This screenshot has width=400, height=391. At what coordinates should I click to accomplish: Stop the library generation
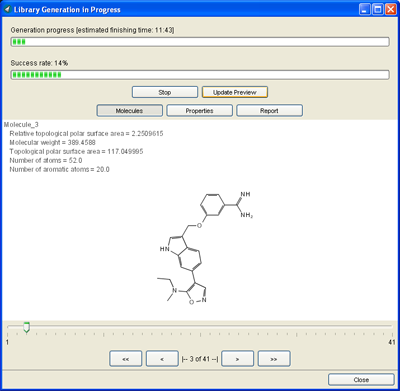(165, 92)
